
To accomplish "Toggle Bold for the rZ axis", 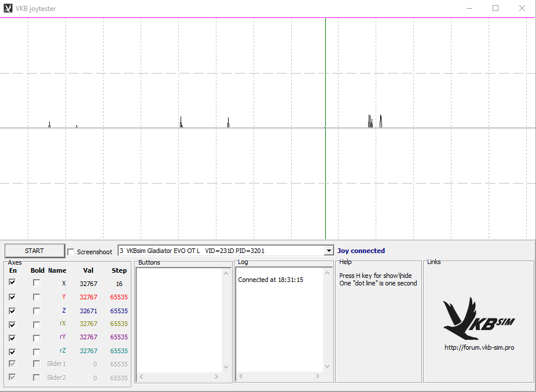I will pyautogui.click(x=36, y=352).
